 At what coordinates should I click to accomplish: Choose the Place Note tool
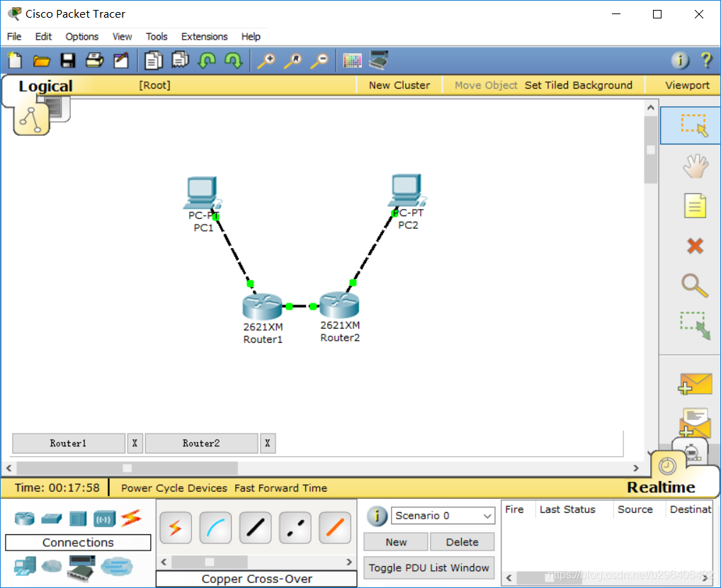pyautogui.click(x=695, y=205)
